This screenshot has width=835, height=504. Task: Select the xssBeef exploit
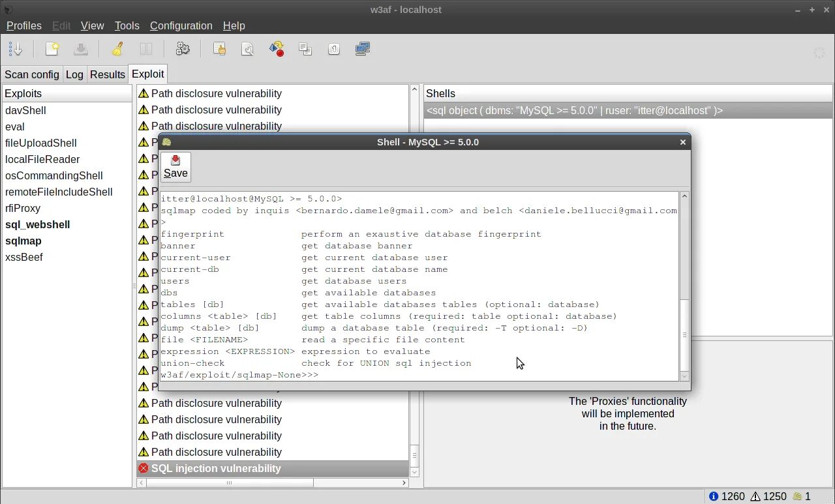tap(67, 257)
